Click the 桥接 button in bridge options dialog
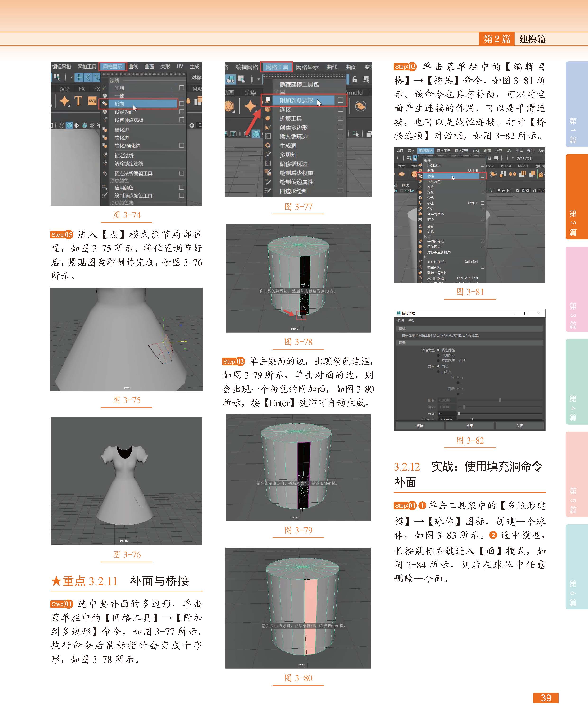 pos(420,426)
